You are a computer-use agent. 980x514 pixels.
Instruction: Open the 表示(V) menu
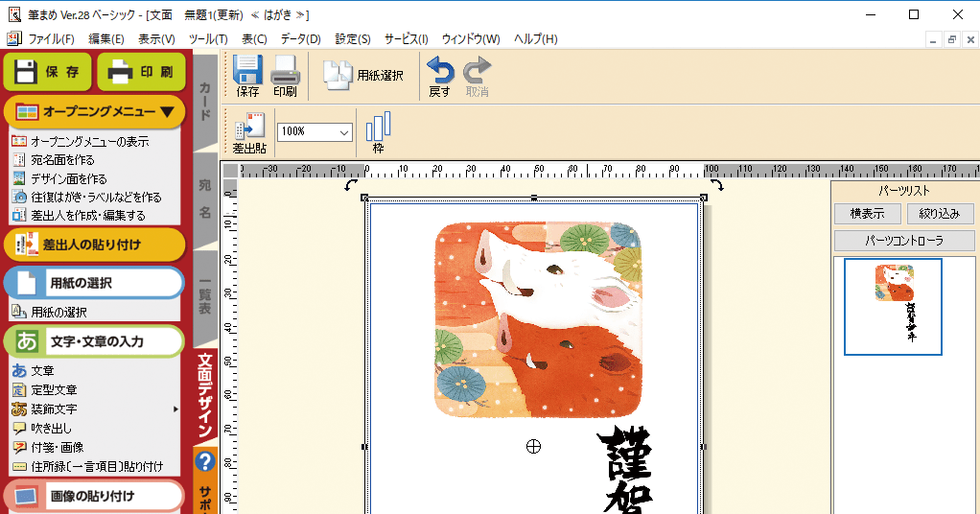[156, 38]
